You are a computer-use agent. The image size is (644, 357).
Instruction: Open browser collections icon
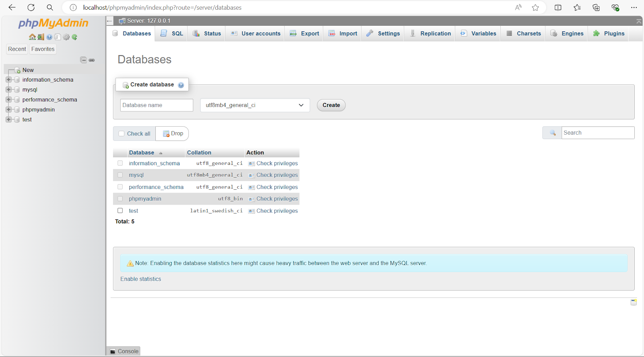(596, 7)
